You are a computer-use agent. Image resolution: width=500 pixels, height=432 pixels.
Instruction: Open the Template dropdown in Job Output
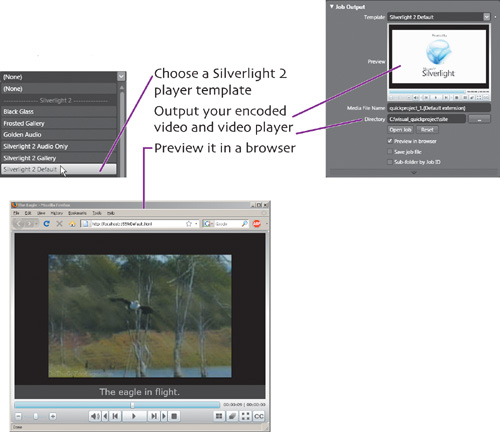coord(487,17)
